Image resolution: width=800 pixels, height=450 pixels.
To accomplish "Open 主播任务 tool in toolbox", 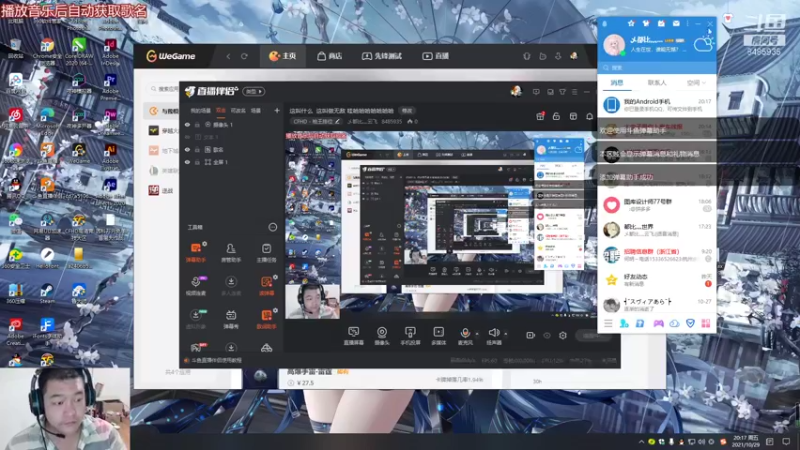I will 266,252.
